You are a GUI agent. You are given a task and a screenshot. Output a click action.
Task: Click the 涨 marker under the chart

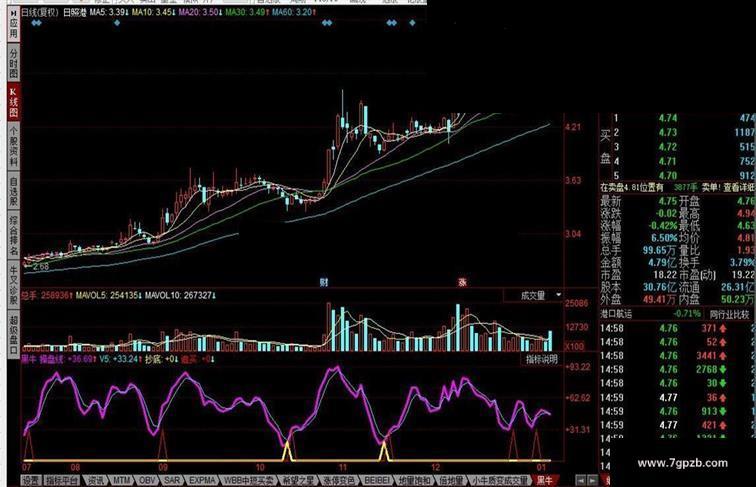pos(462,282)
